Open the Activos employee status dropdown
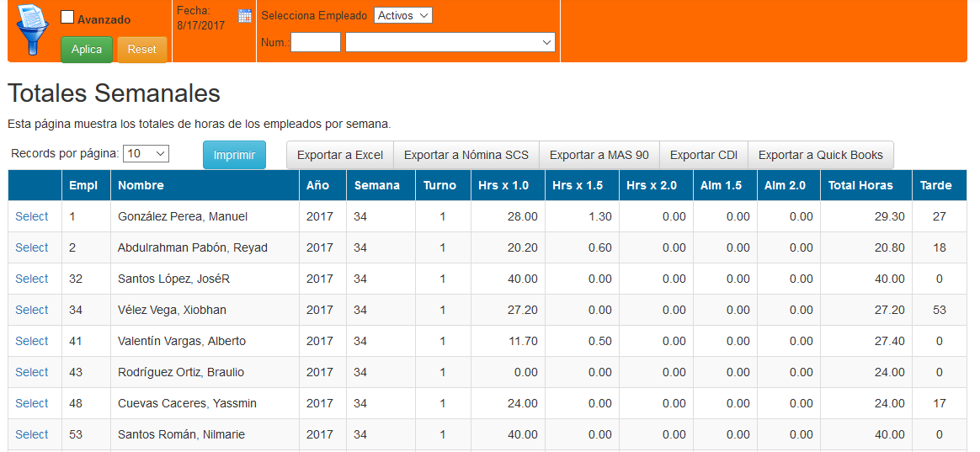 (x=402, y=15)
